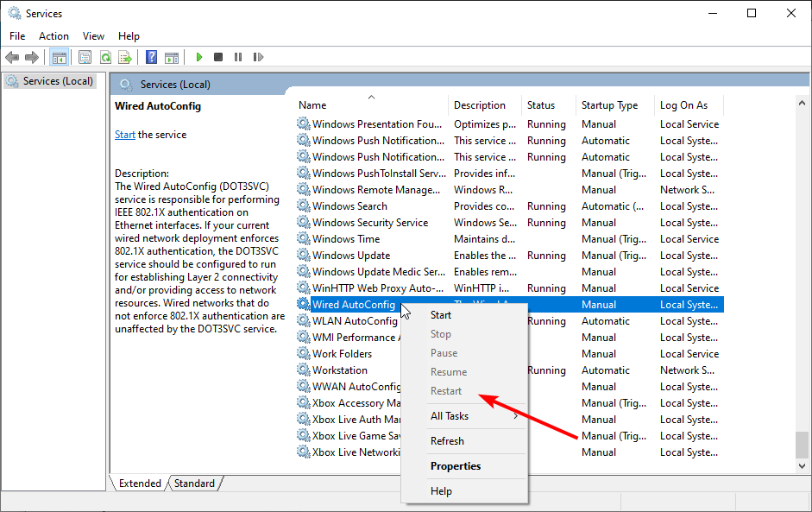The image size is (812, 512).
Task: Sort by the Name column header
Action: point(371,105)
